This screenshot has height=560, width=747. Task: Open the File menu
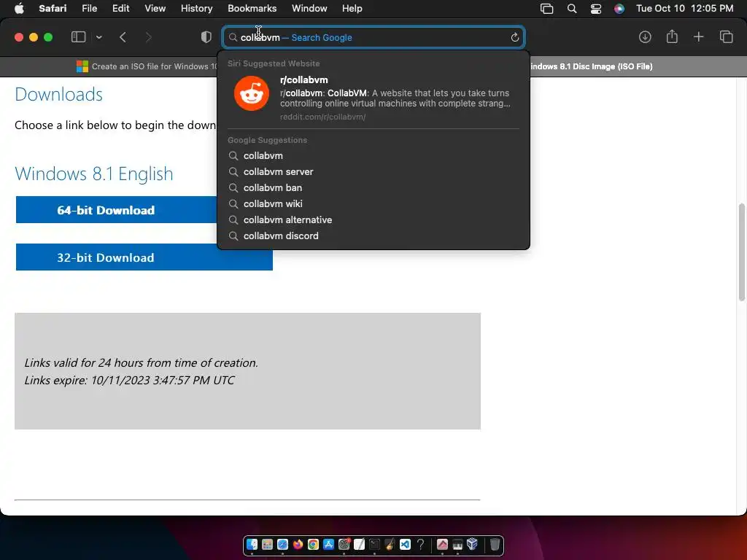tap(89, 9)
